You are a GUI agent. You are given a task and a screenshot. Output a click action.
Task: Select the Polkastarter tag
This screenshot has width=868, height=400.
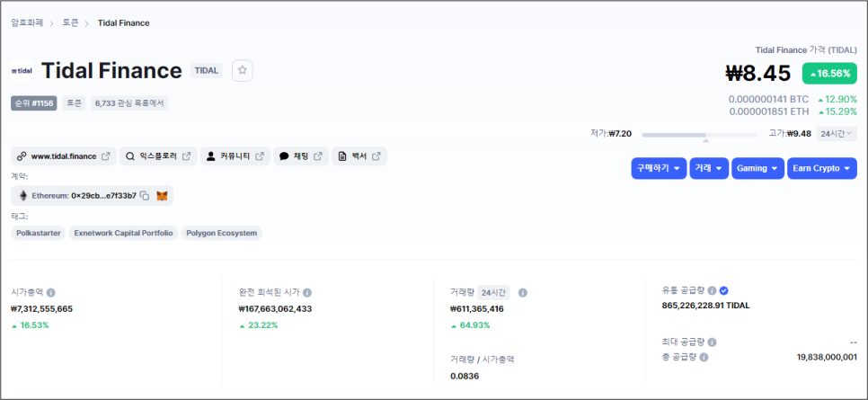click(x=39, y=233)
